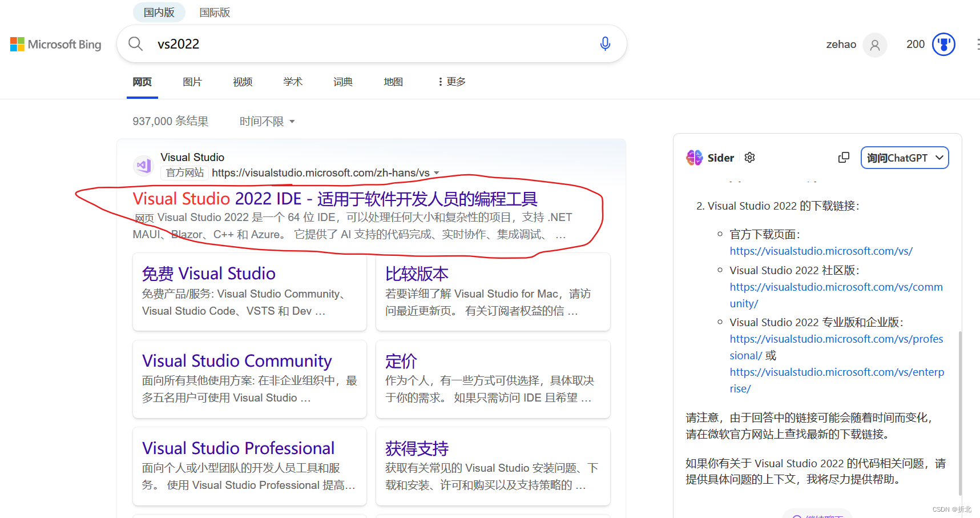Image resolution: width=980 pixels, height=518 pixels.
Task: Click the Sider copy icon
Action: tap(844, 158)
